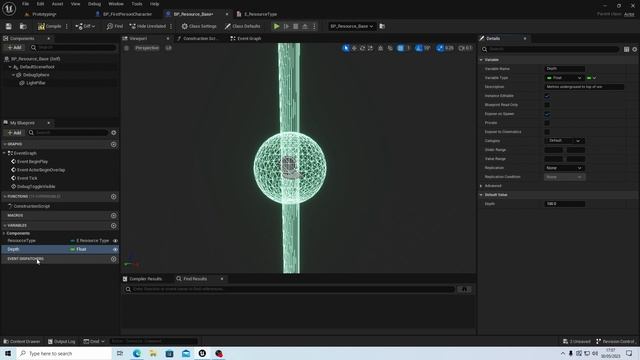Switch to the E_ResourceType tab
The image size is (640, 360).
point(260,14)
